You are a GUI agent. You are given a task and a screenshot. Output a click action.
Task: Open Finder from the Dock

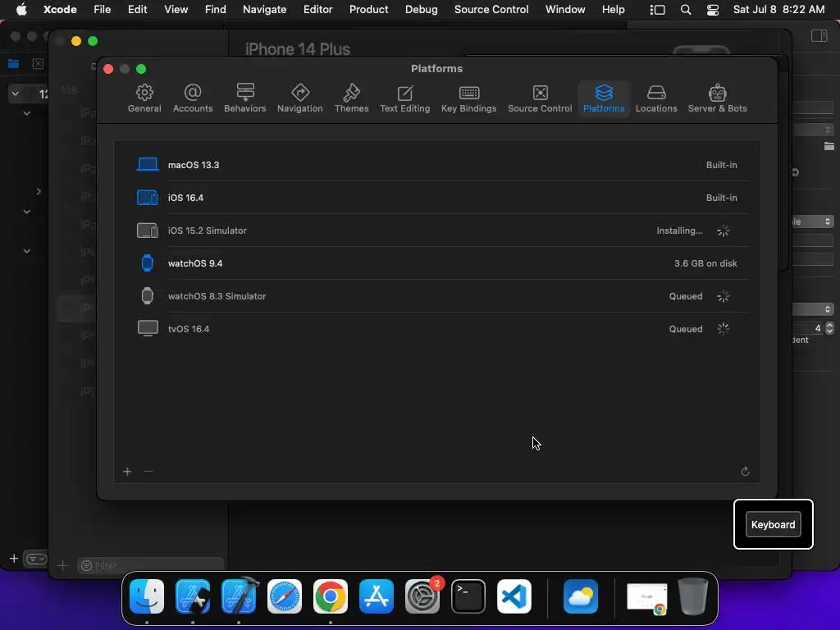coord(146,596)
